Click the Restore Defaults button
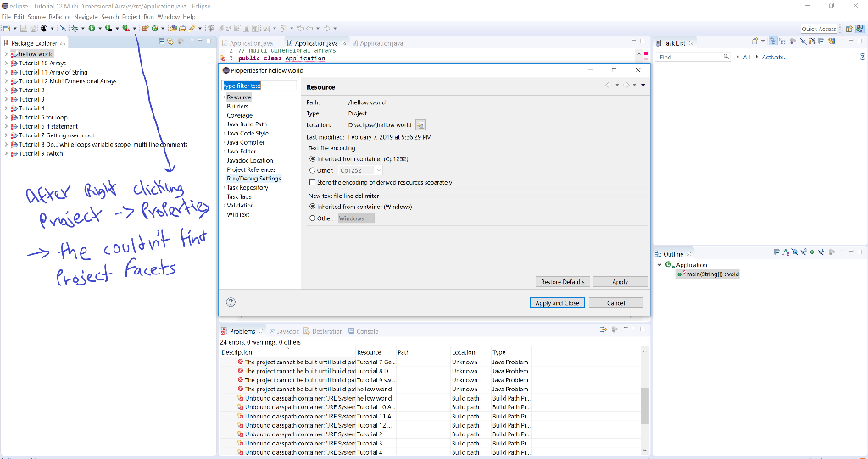868x459 pixels. (563, 281)
